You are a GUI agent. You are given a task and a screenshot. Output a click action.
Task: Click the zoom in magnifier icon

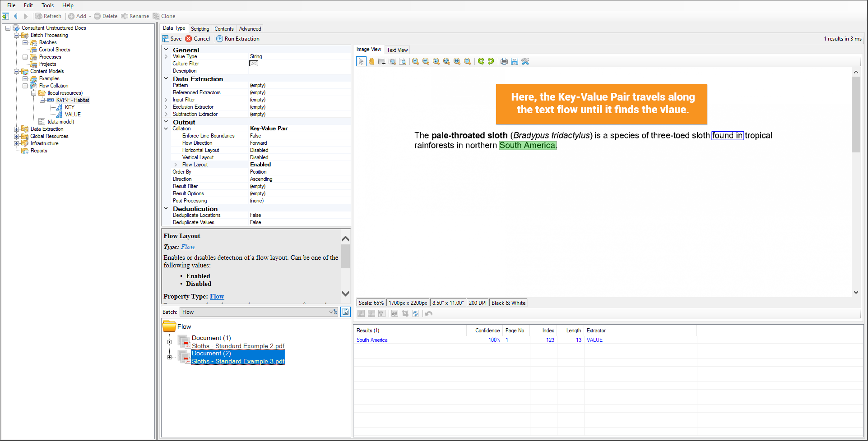click(x=415, y=61)
